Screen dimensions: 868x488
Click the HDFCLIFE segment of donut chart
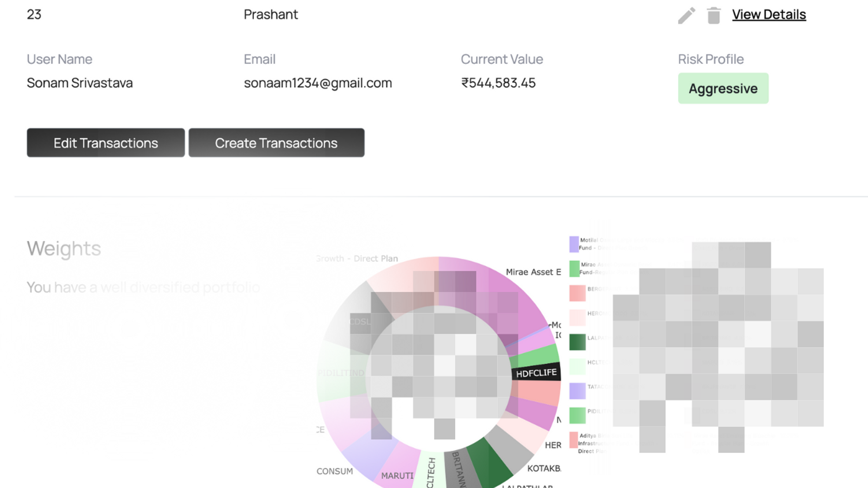(536, 373)
